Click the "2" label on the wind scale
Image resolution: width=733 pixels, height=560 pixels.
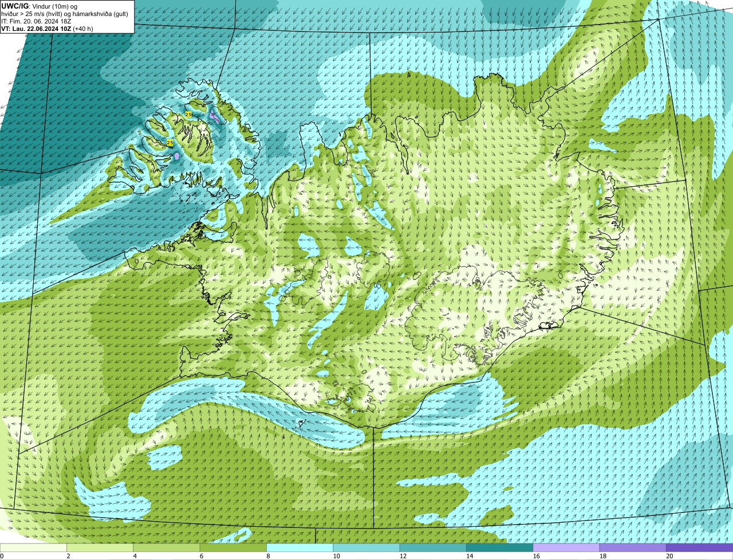[x=68, y=556]
